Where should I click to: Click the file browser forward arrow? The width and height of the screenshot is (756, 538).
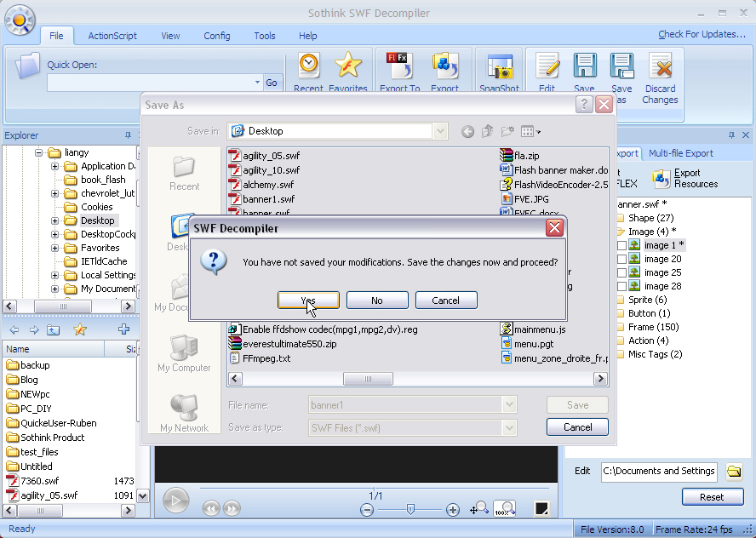tap(34, 329)
